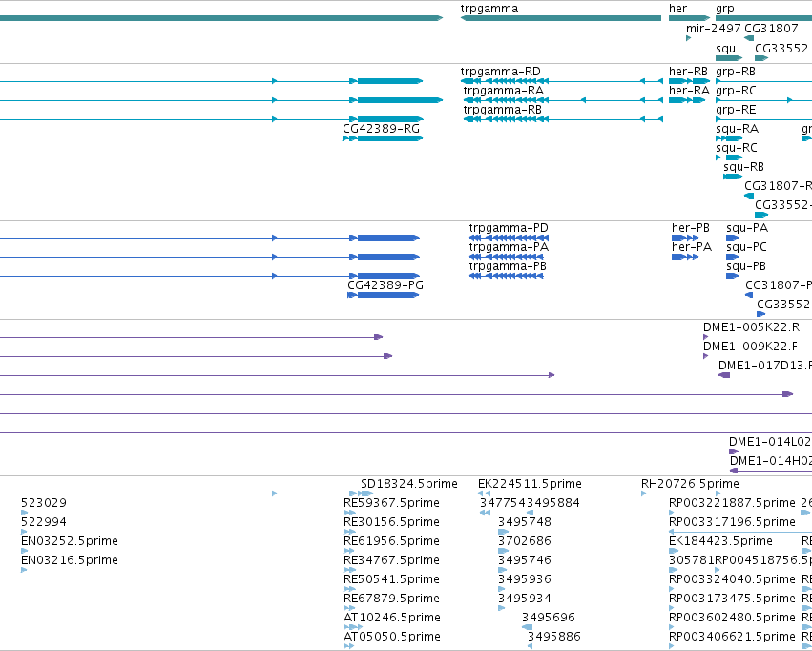The image size is (812, 651).
Task: Click the CG42389-PG protein label
Action: coord(385,284)
